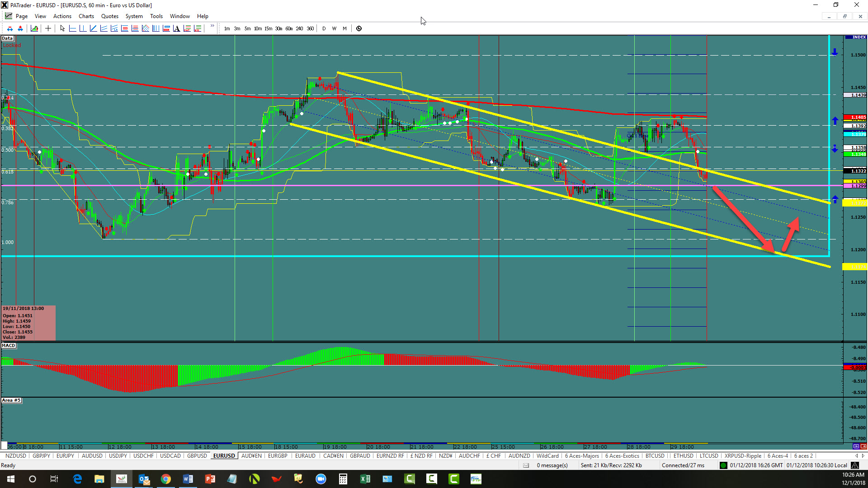Select the crosshair tool
Viewport: 868px width, 488px height.
point(48,28)
